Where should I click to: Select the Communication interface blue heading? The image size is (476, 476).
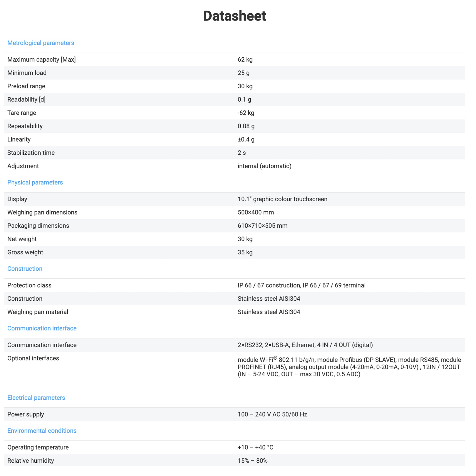tap(42, 328)
